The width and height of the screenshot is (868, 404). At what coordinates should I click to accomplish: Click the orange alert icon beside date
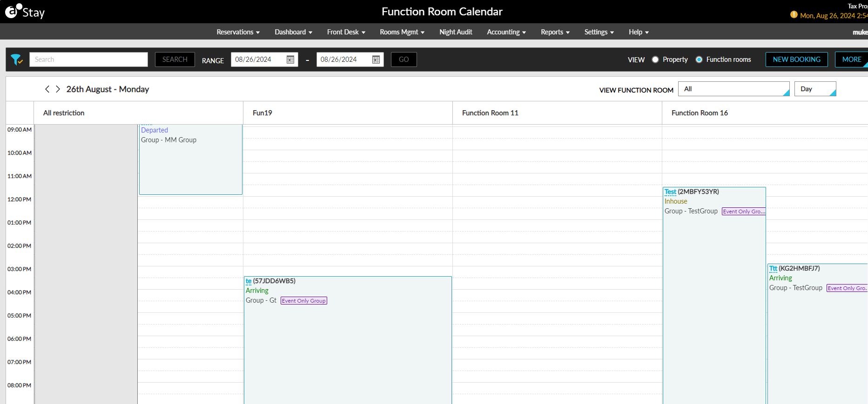794,15
